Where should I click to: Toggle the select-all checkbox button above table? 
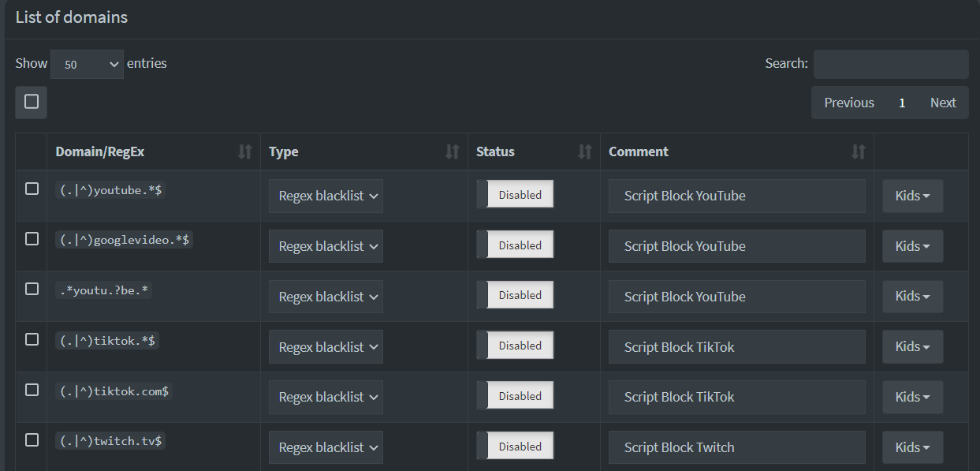32,102
